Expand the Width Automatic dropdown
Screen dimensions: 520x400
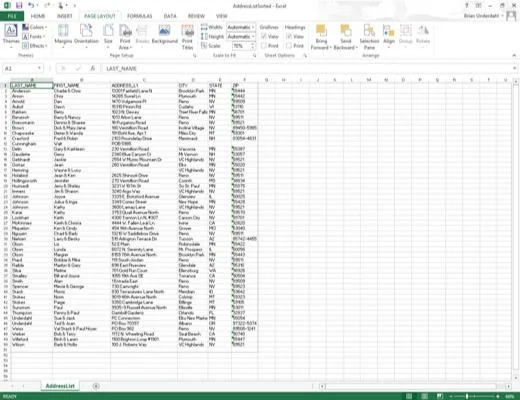pos(253,27)
